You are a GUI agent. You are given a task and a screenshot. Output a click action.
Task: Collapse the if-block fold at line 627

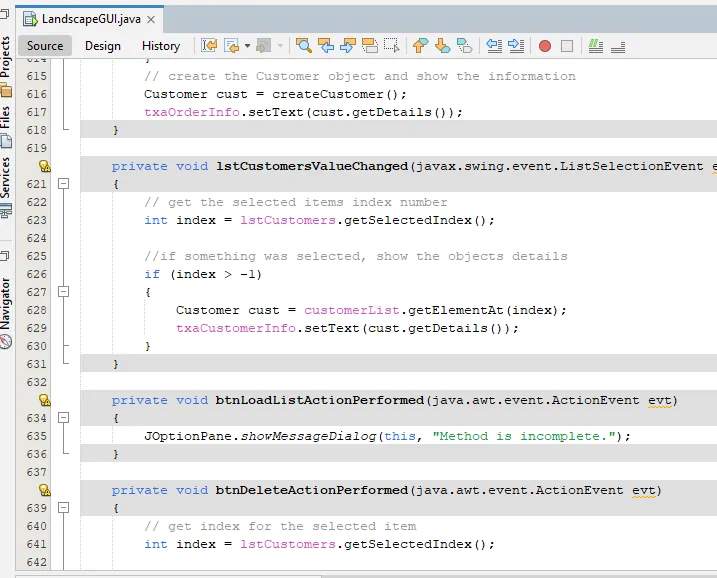coord(64,292)
